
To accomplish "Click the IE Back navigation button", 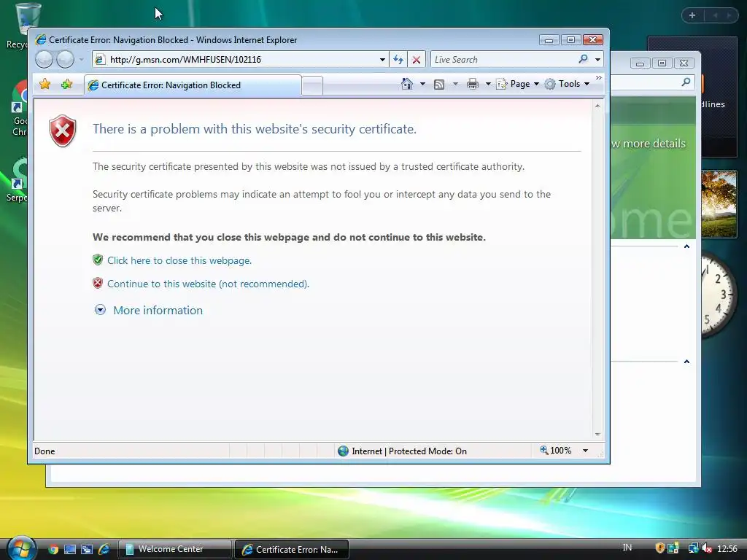I will pos(44,60).
